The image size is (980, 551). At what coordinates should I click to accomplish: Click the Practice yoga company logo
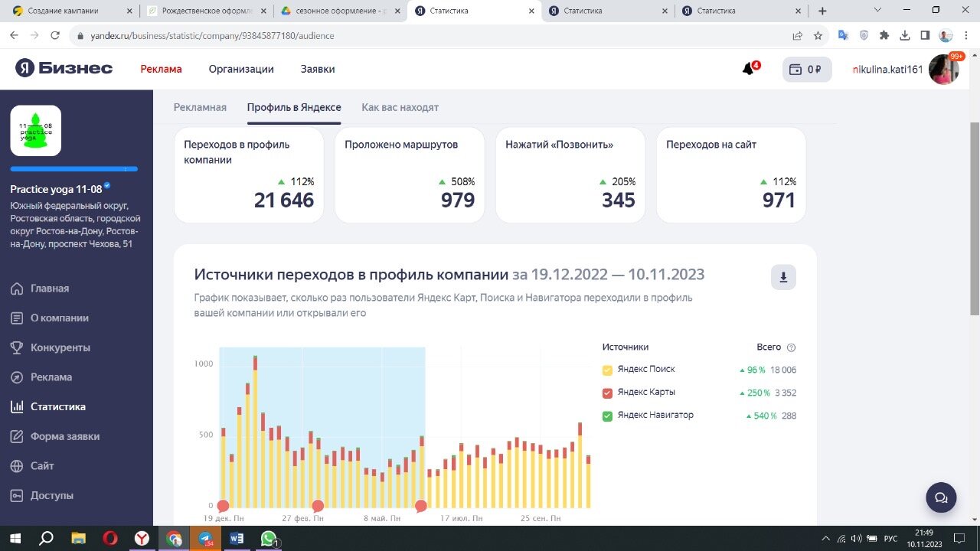point(35,130)
